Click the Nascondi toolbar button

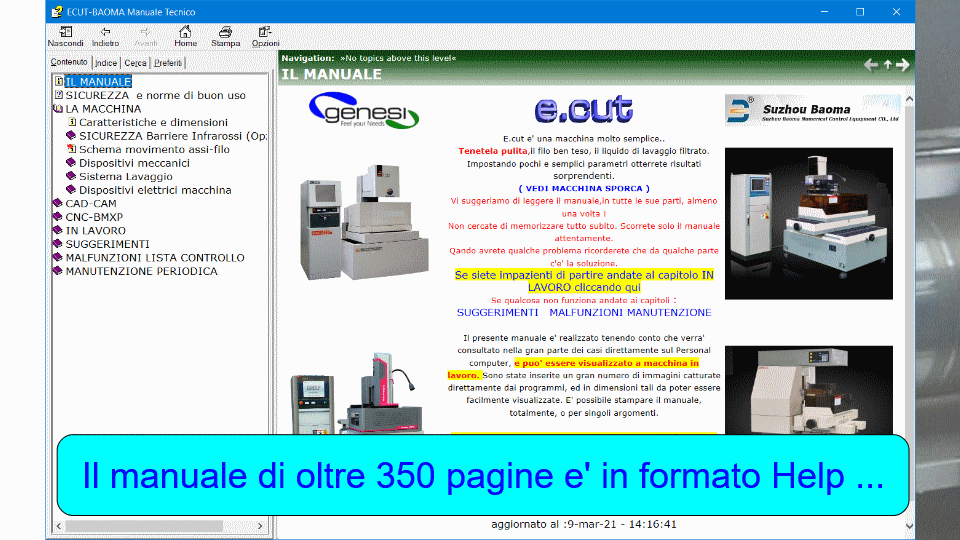(66, 37)
